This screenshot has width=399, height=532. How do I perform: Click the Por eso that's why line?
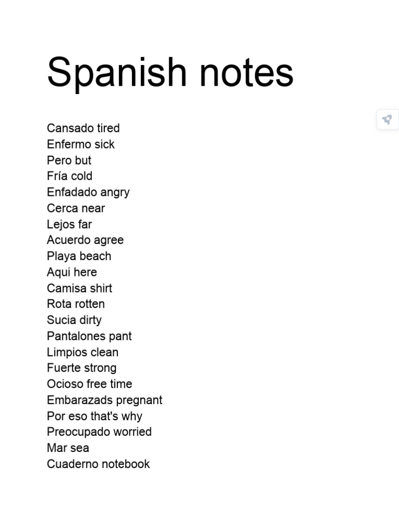(95, 416)
